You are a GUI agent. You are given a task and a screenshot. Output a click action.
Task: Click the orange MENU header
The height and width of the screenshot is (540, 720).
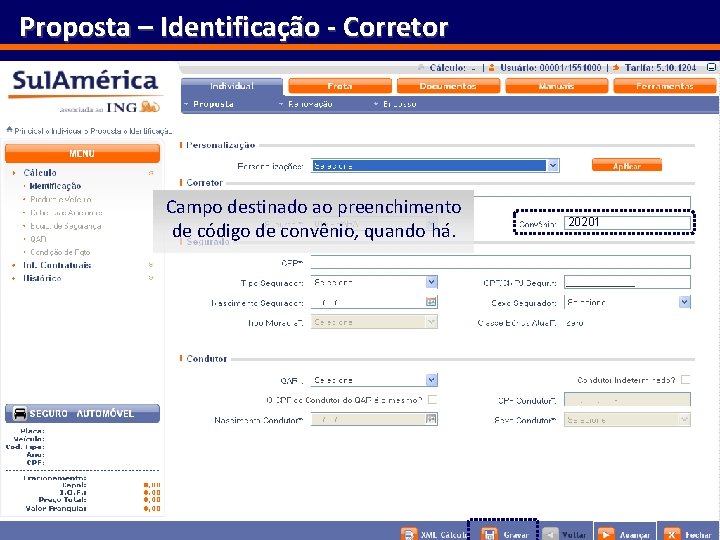point(82,153)
